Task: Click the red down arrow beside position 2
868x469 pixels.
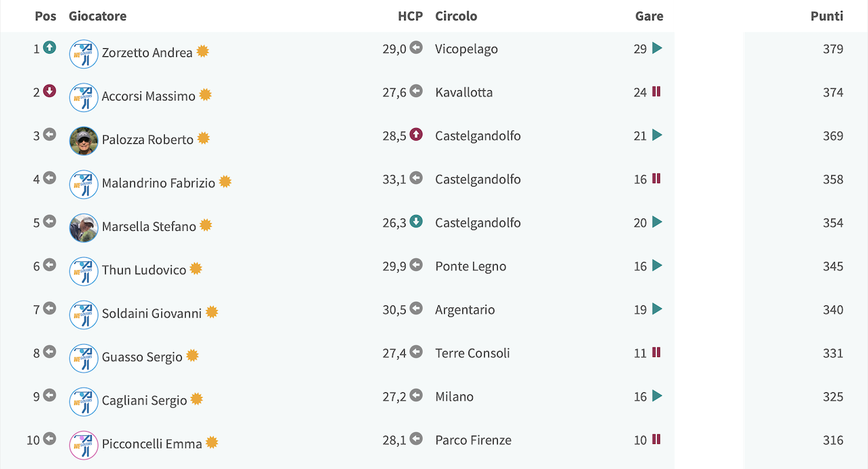Action: [x=50, y=91]
